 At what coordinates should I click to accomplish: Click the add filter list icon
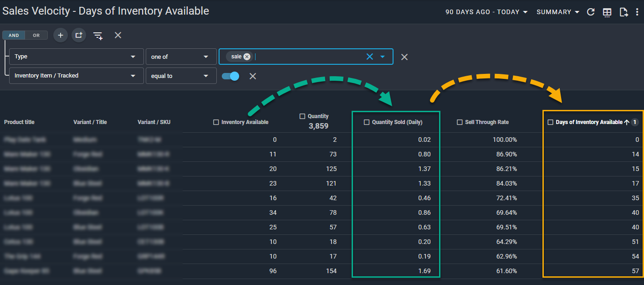tap(98, 35)
